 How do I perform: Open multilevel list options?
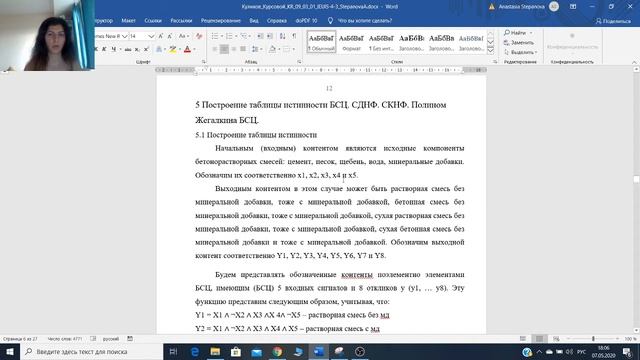(245, 36)
